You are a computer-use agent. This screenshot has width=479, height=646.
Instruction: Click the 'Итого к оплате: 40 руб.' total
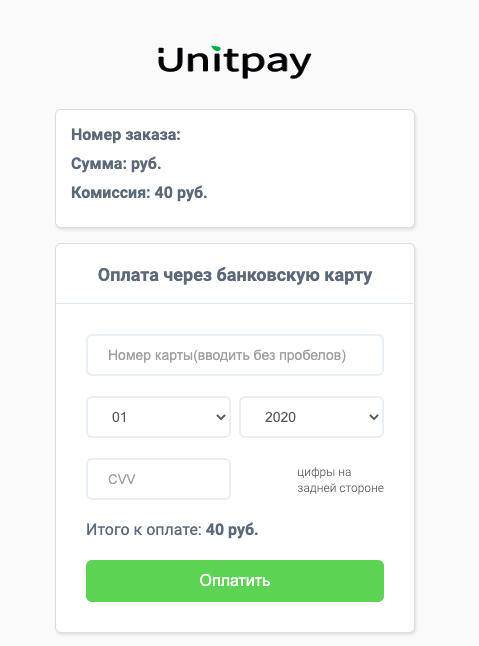[172, 530]
